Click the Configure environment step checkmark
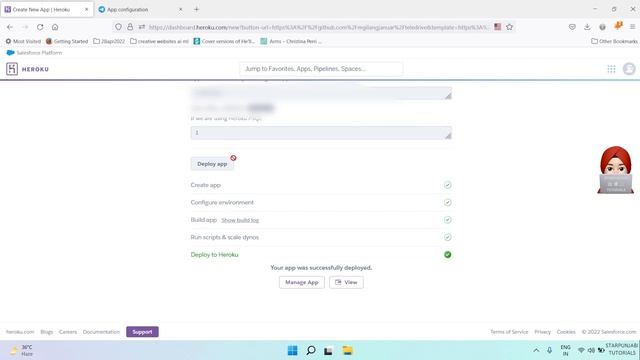This screenshot has height=360, width=640. click(447, 202)
